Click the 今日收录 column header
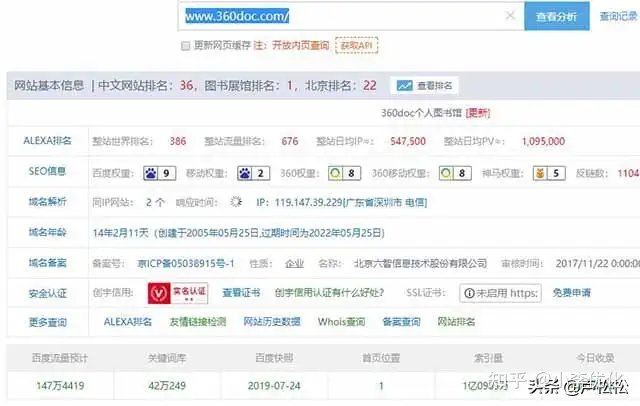The image size is (640, 406). 595,358
